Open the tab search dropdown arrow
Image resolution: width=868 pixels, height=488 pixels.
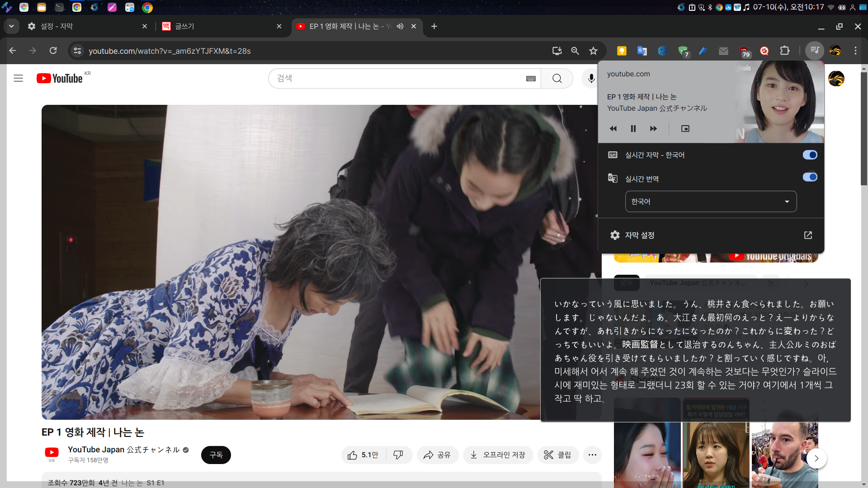(11, 26)
